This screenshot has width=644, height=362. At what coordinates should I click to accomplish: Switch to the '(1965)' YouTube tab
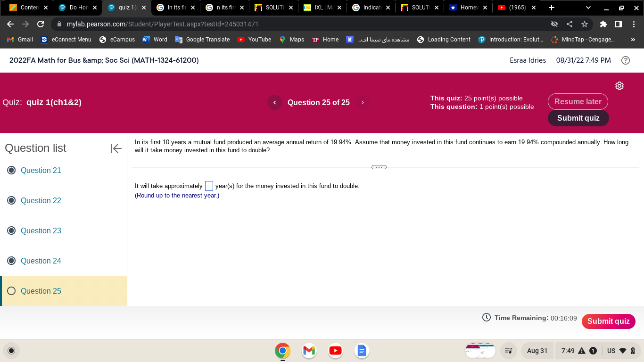[x=517, y=8]
